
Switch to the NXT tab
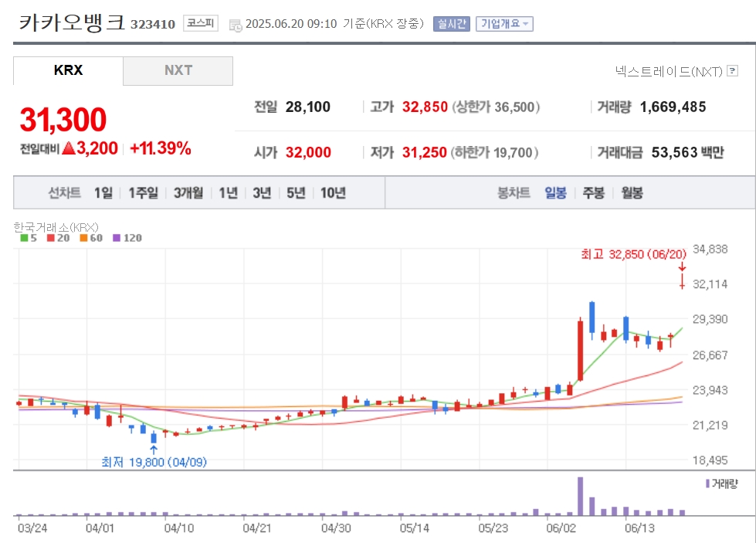click(x=178, y=70)
